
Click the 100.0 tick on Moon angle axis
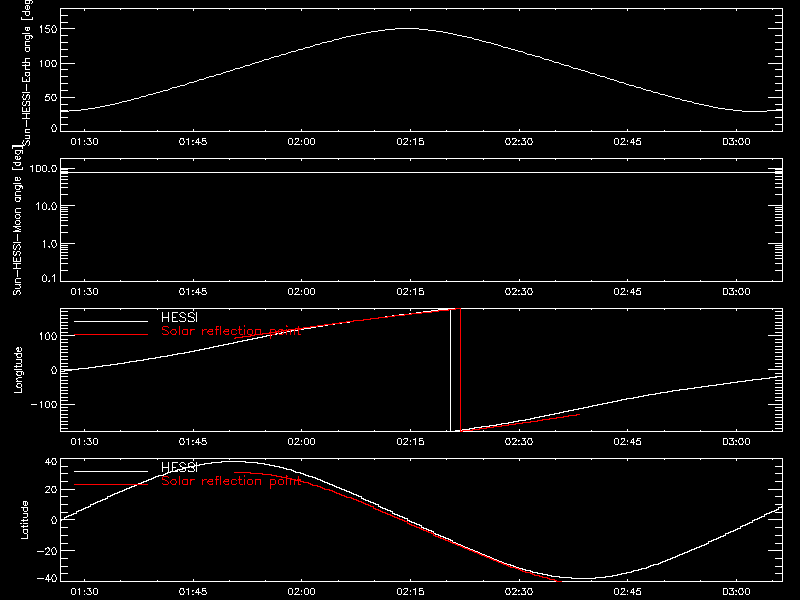point(43,168)
